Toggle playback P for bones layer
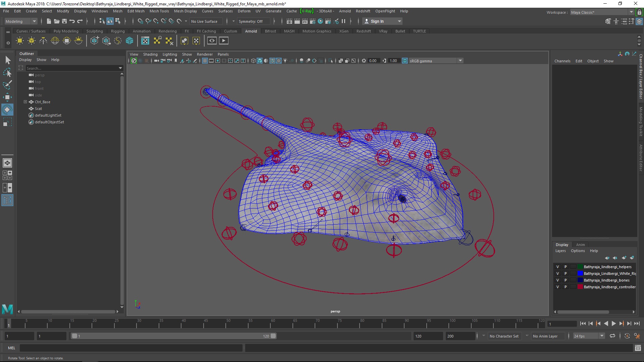644x362 pixels. click(566, 280)
